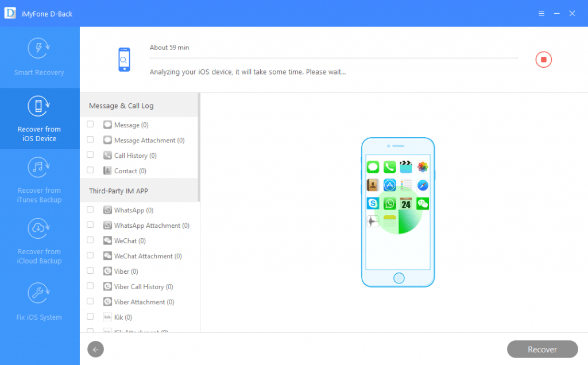Screen dimensions: 588x365
Task: Click the home button on phone illustration
Action: click(399, 278)
